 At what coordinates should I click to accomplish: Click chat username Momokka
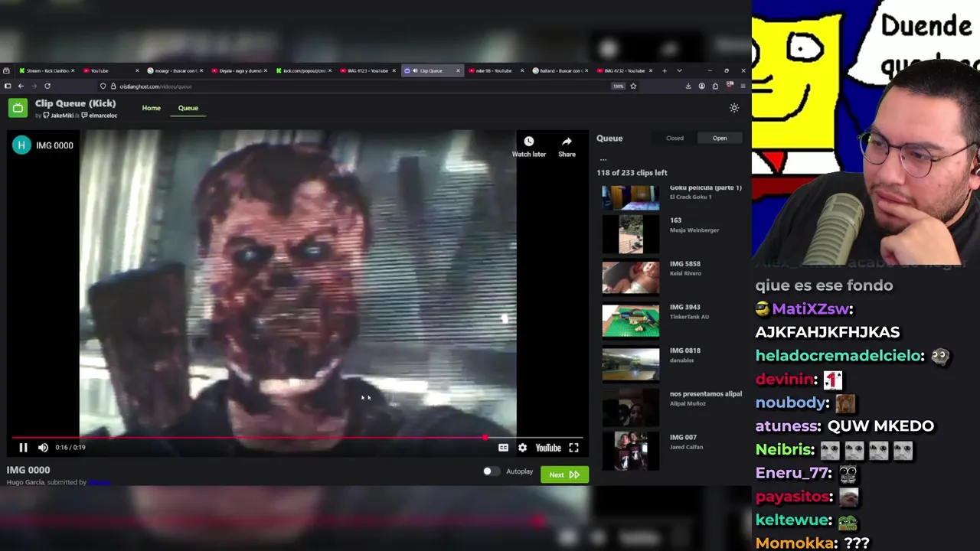[794, 543]
